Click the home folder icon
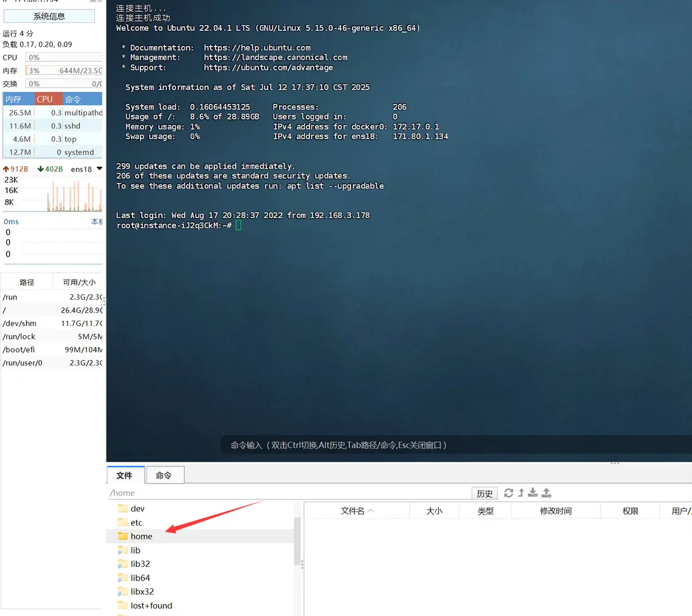 [123, 536]
